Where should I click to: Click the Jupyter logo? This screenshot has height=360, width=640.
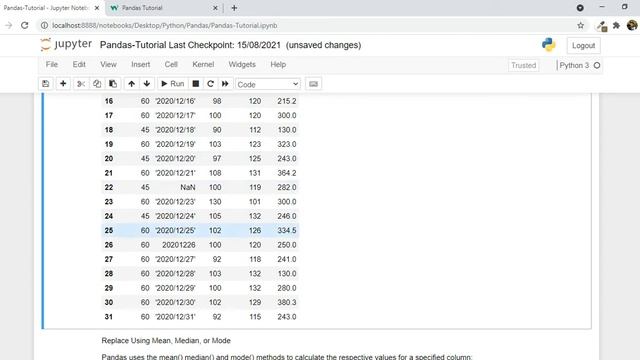67,44
